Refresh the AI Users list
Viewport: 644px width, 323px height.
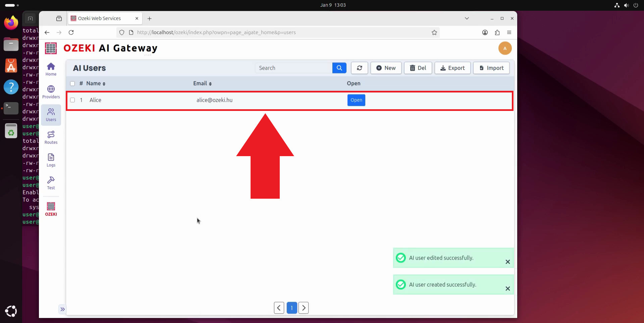click(359, 68)
